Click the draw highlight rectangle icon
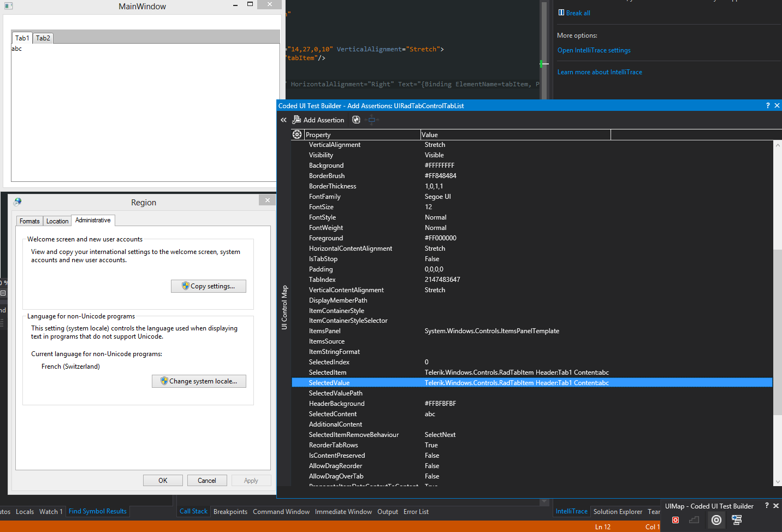The width and height of the screenshot is (782, 532). (371, 120)
